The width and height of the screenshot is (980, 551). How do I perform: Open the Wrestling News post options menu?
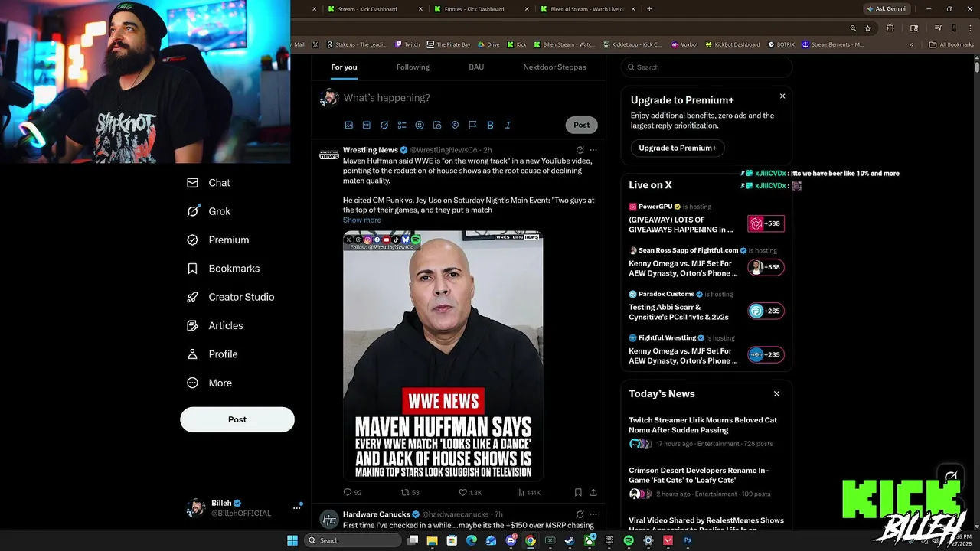[x=593, y=150]
